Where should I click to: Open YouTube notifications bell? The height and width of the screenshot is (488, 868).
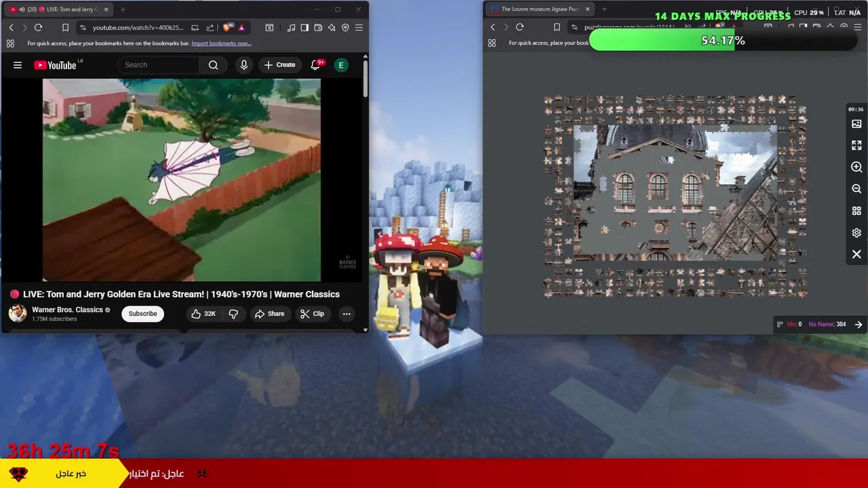(x=316, y=65)
